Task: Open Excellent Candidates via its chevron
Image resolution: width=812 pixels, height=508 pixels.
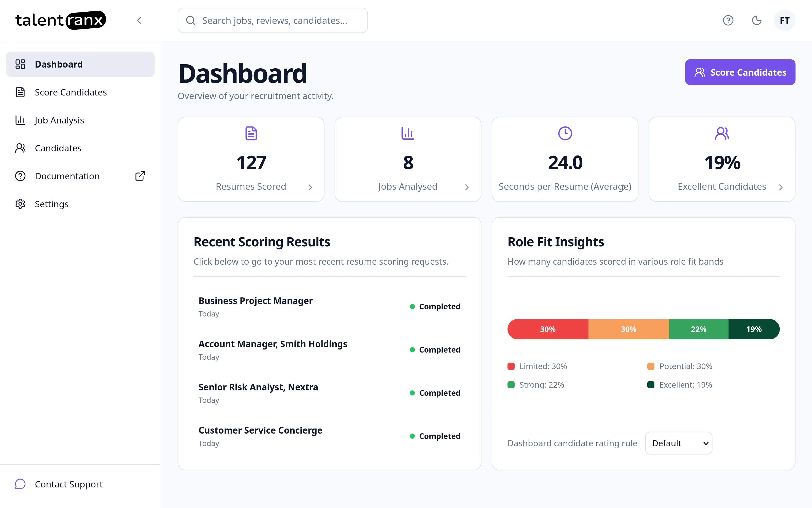Action: 781,187
